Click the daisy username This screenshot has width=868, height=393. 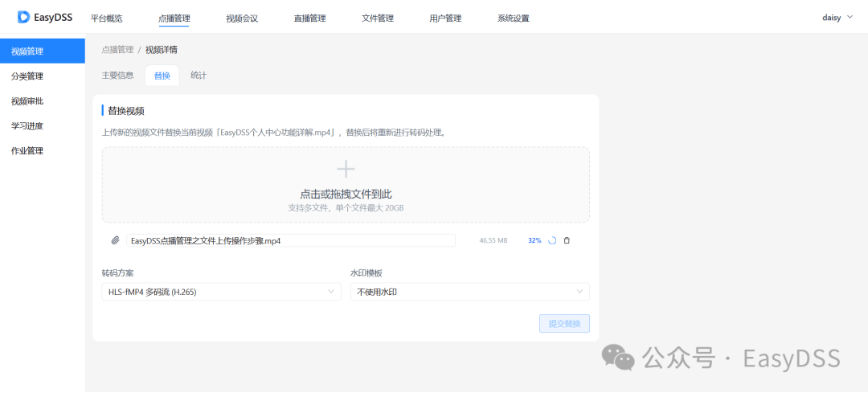click(832, 18)
